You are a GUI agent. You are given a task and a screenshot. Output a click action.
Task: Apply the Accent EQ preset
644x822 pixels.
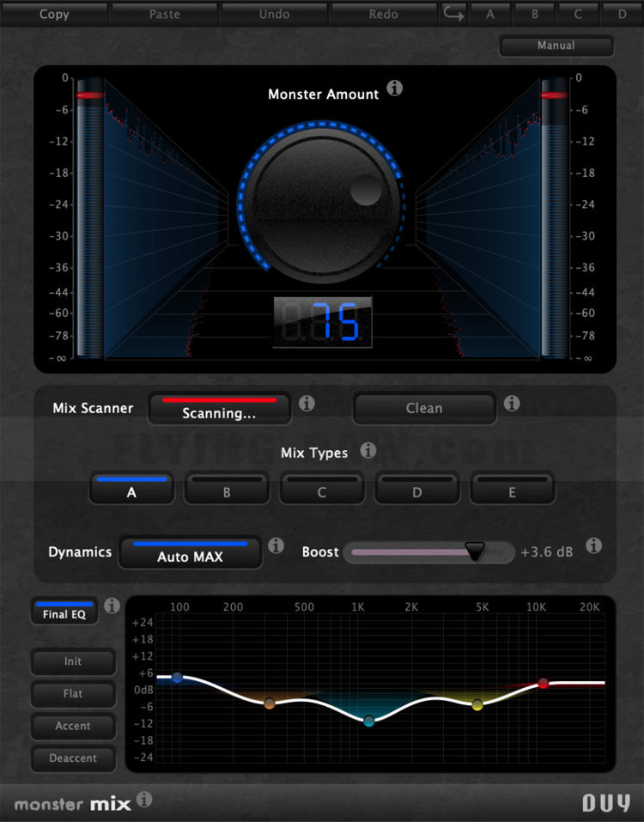(x=73, y=726)
